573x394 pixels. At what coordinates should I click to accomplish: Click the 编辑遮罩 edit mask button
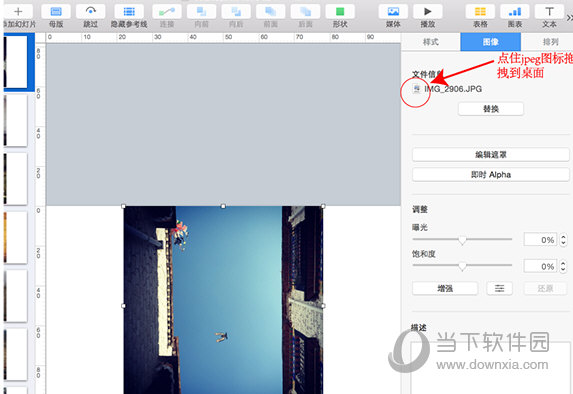[491, 155]
